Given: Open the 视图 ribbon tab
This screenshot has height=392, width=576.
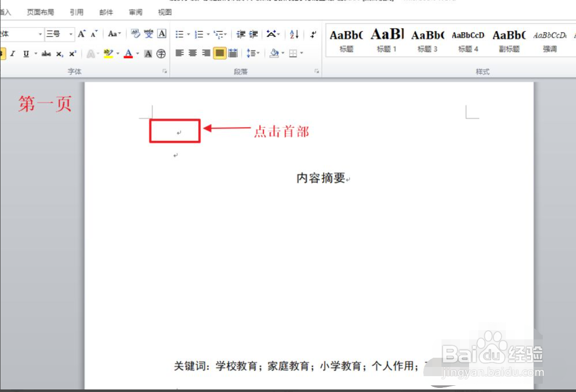Looking at the screenshot, I should 165,12.
